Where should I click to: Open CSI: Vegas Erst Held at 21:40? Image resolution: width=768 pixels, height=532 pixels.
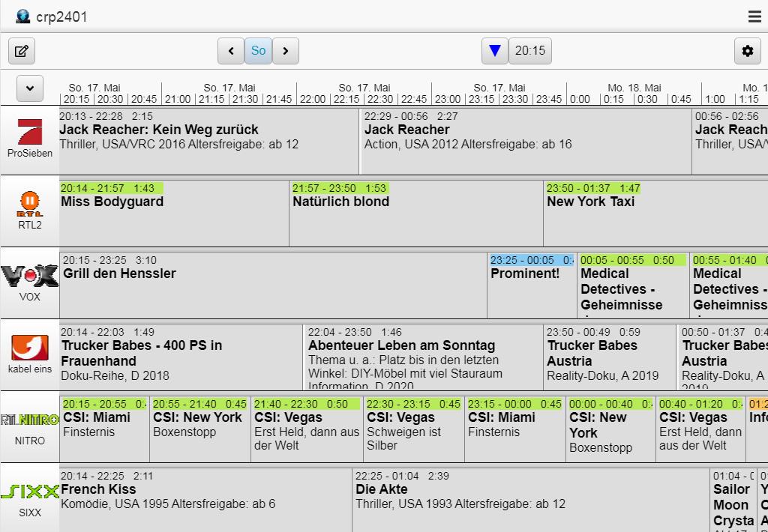pyautogui.click(x=307, y=429)
